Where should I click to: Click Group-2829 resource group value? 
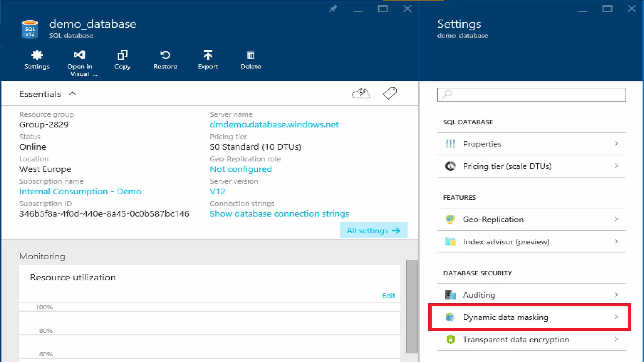coord(44,124)
